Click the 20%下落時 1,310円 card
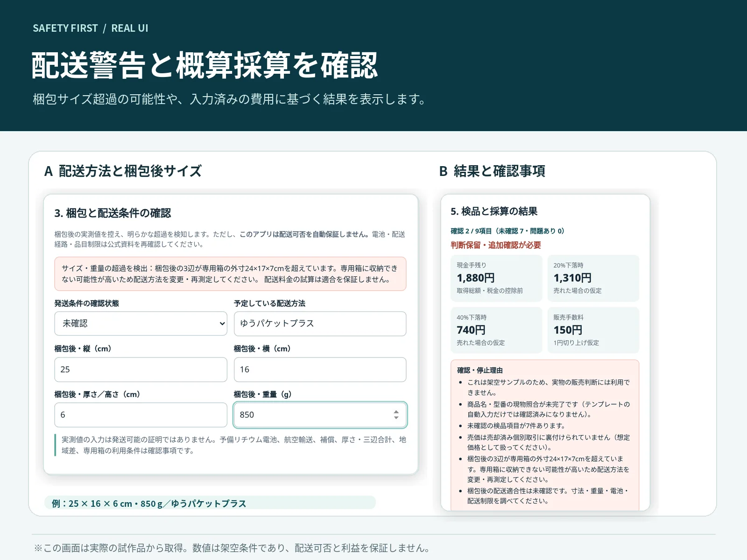This screenshot has height=560, width=747. pos(593,278)
